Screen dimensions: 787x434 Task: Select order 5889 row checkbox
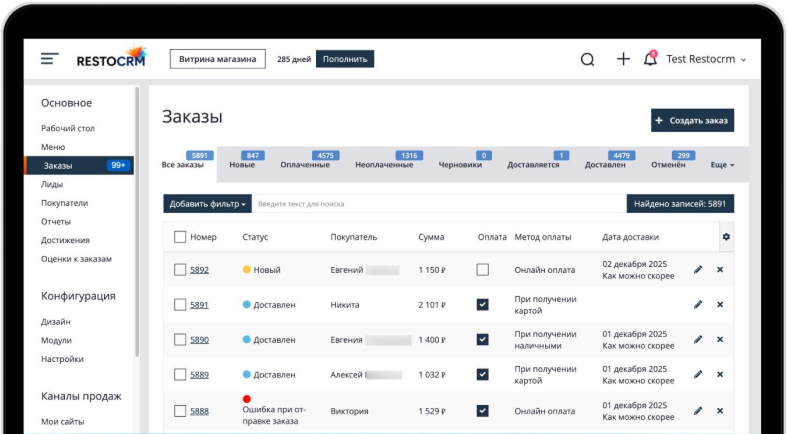pos(180,375)
